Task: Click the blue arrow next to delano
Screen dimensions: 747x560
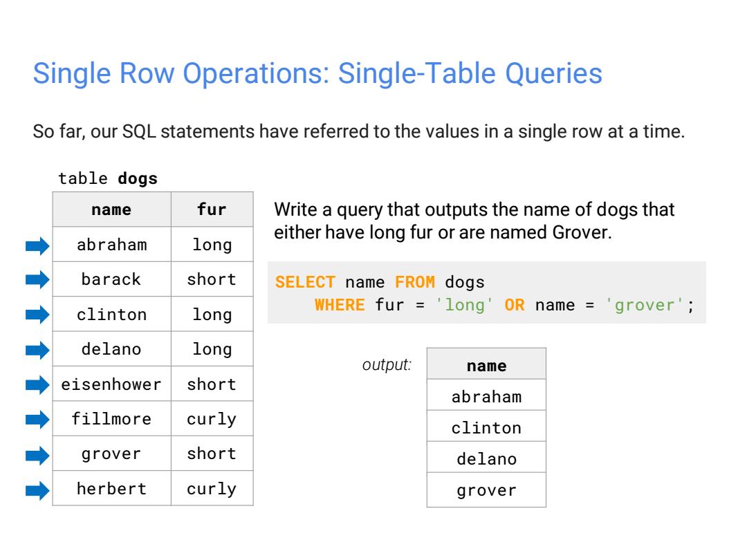Action: click(37, 350)
